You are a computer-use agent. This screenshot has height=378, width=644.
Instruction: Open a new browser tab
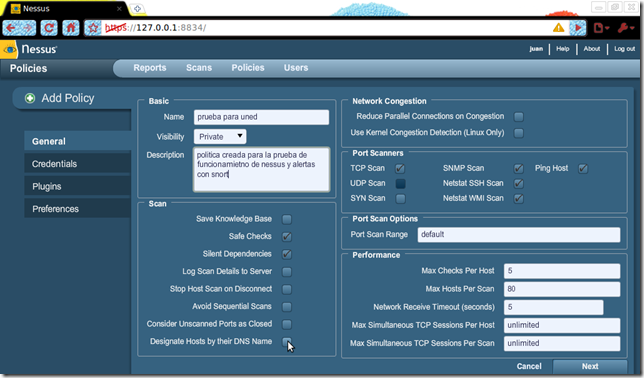(137, 9)
